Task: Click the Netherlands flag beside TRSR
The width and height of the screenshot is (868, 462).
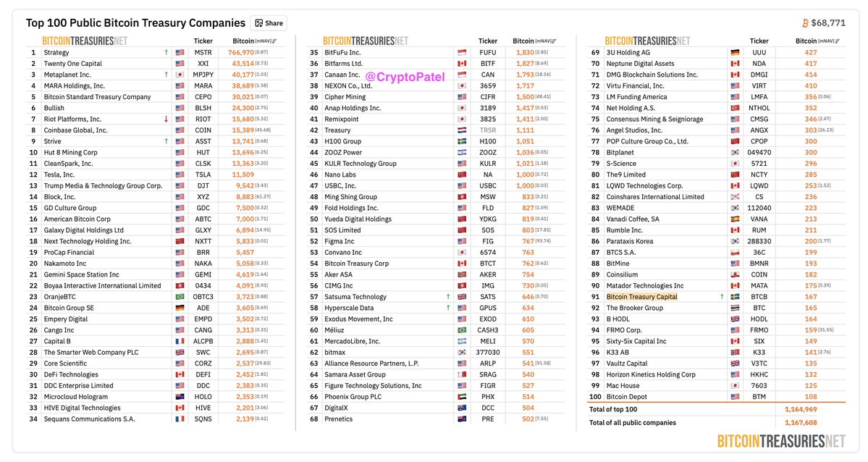Action: click(462, 130)
